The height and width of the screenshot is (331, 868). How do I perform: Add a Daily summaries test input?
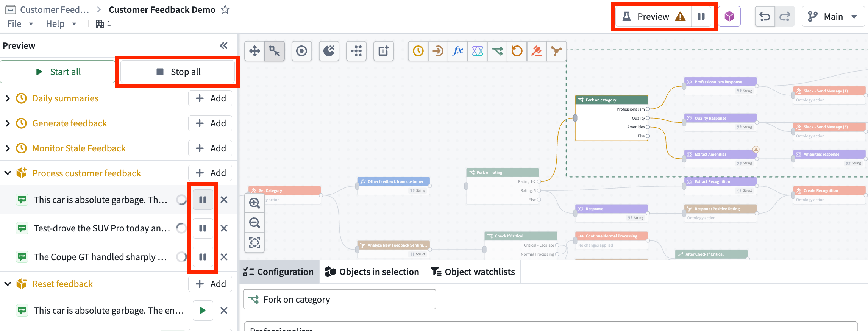tap(210, 98)
